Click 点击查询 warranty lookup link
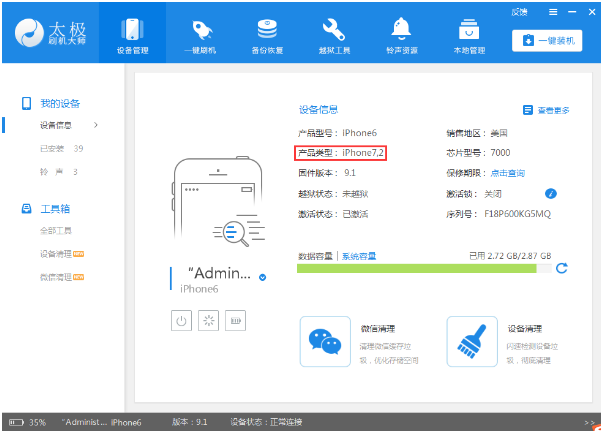 (x=507, y=173)
